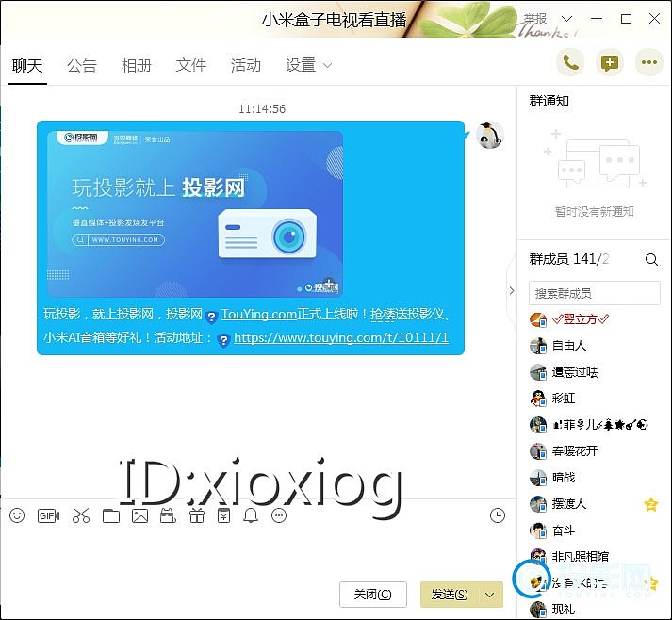The width and height of the screenshot is (672, 620).
Task: Open the GIF recorder tool
Action: (x=48, y=515)
